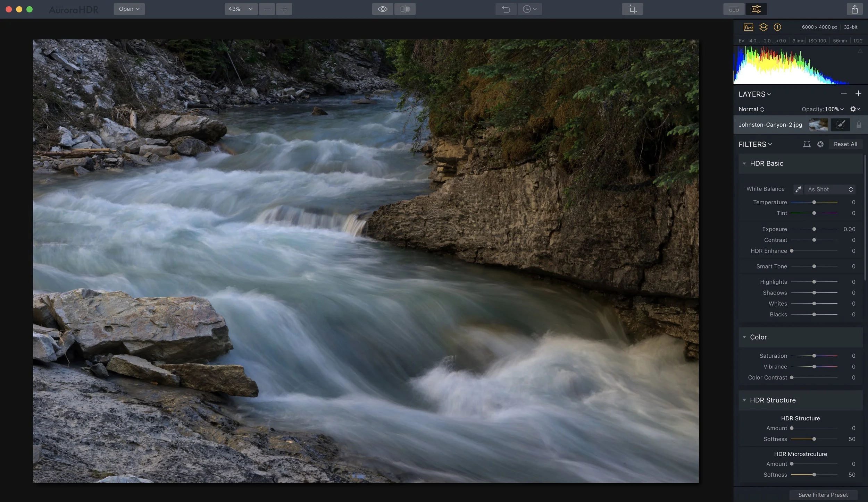Screen dimensions: 868x502
Task: Open the image info panel icon
Action: pos(777,27)
